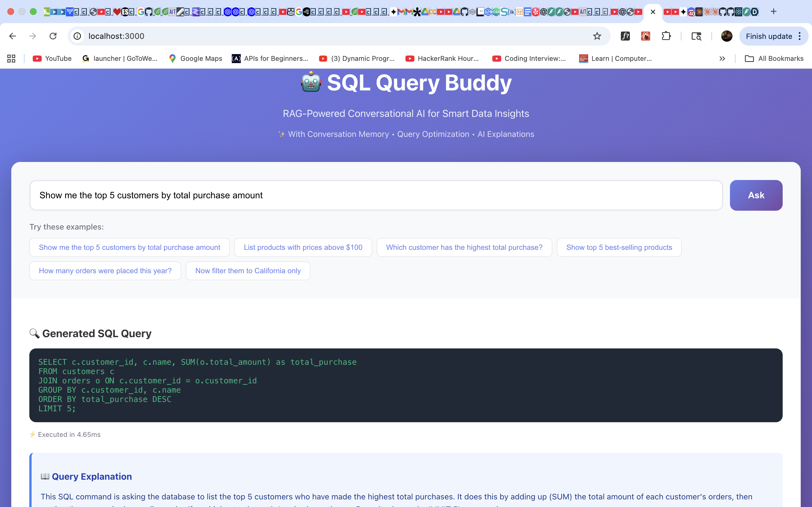Open the All Bookmarks folder

point(774,59)
